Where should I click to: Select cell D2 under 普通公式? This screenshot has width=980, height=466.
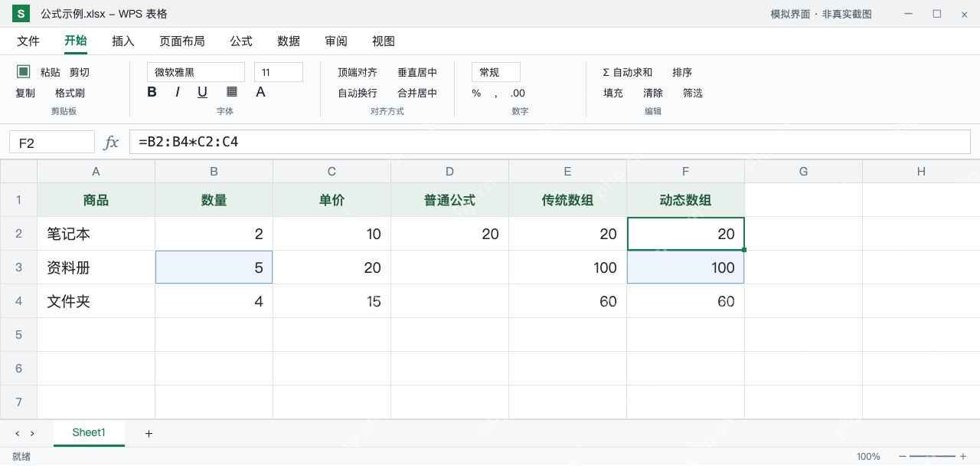(x=450, y=234)
